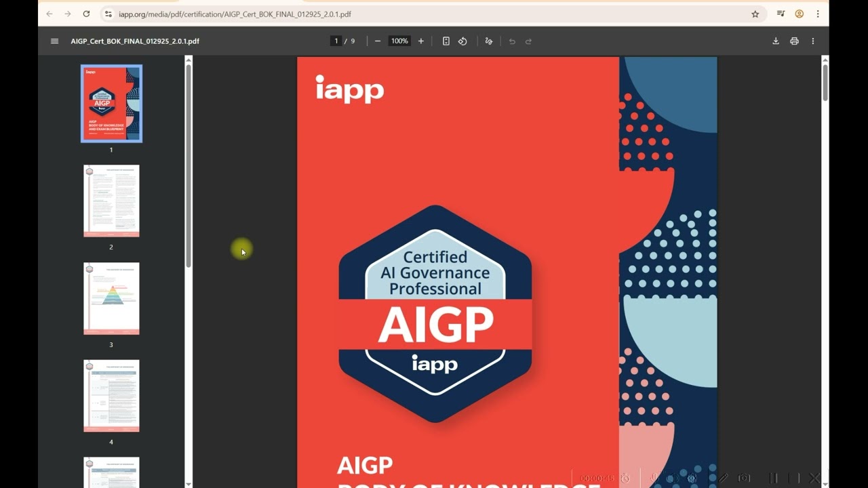View site information icon in address bar
The width and height of the screenshot is (868, 488).
(x=108, y=14)
